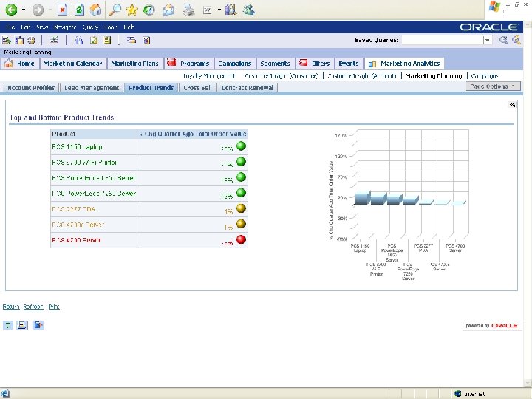Click the refresh icon button at bottom left
The height and width of the screenshot is (399, 532).
[x=8, y=325]
